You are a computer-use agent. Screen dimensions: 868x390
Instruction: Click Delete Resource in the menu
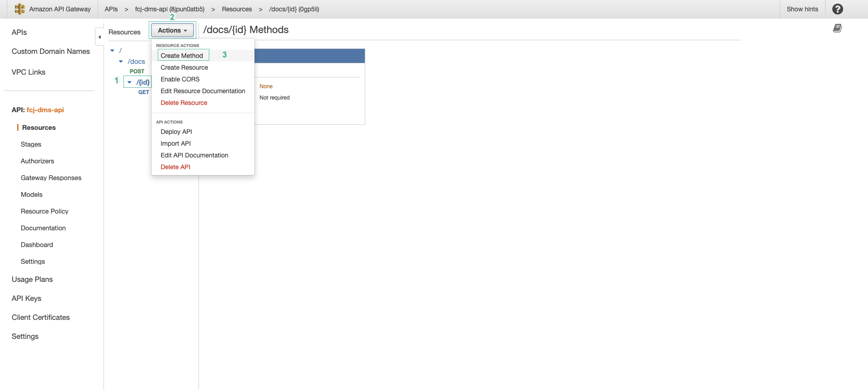click(x=184, y=103)
